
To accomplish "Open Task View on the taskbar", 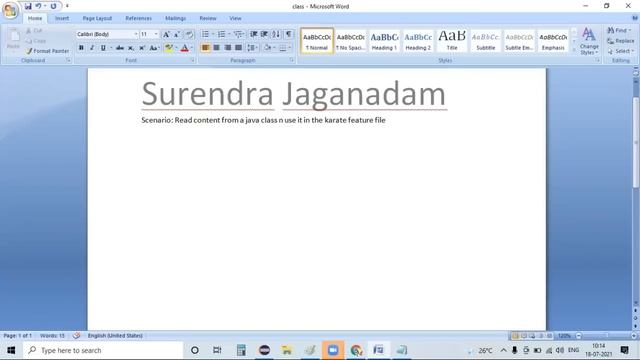I will coord(217,350).
